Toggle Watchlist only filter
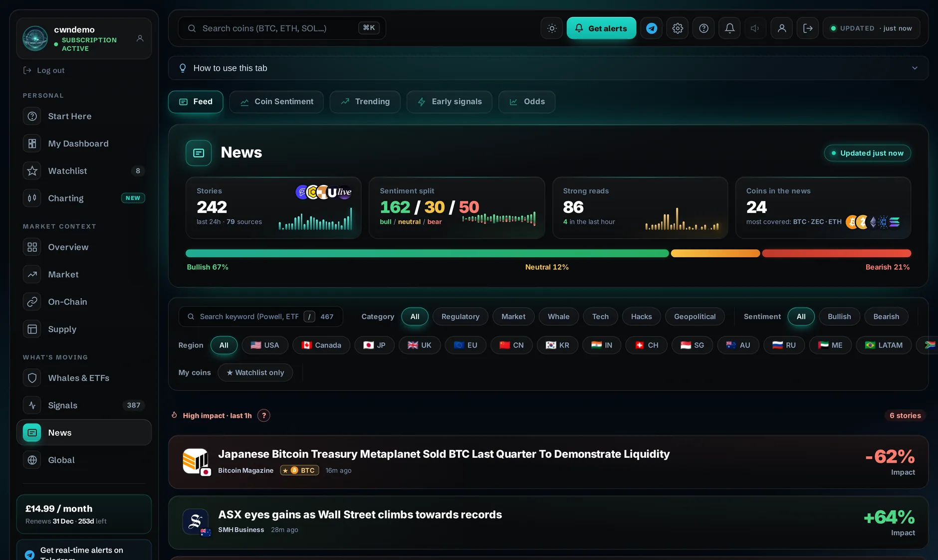Image resolution: width=938 pixels, height=560 pixels. click(255, 373)
